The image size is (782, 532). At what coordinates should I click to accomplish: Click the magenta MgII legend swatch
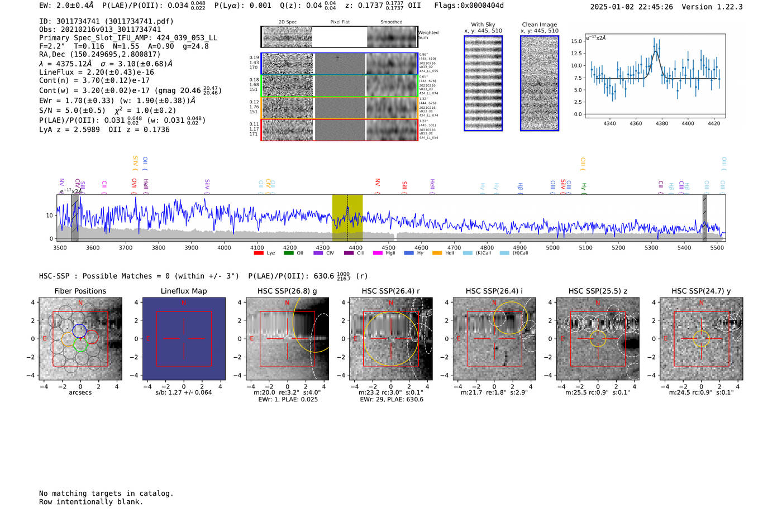coord(378,253)
